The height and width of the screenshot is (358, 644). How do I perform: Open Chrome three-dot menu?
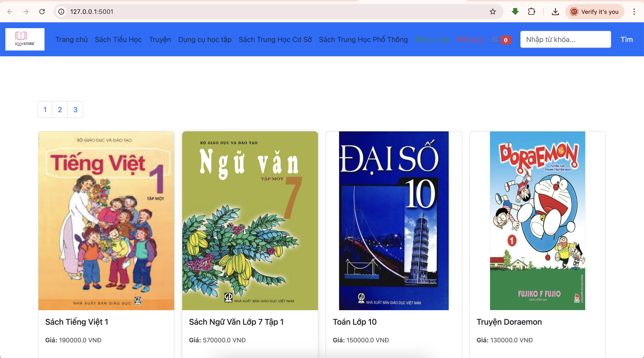pos(634,11)
